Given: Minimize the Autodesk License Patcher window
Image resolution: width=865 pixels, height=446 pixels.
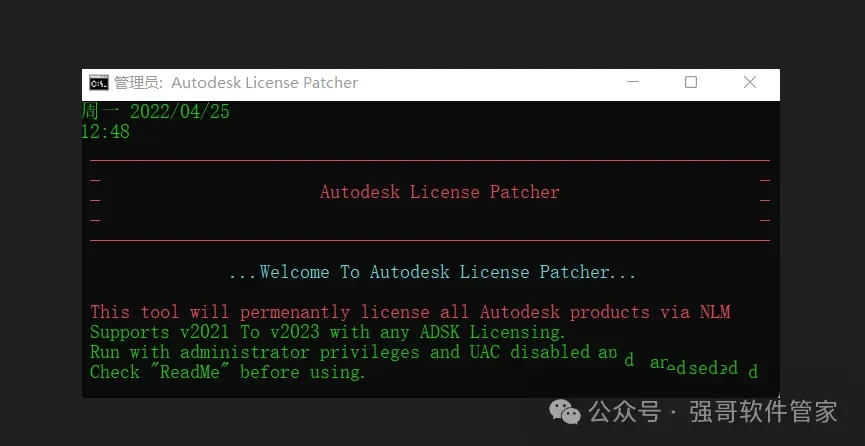Looking at the screenshot, I should (x=633, y=82).
